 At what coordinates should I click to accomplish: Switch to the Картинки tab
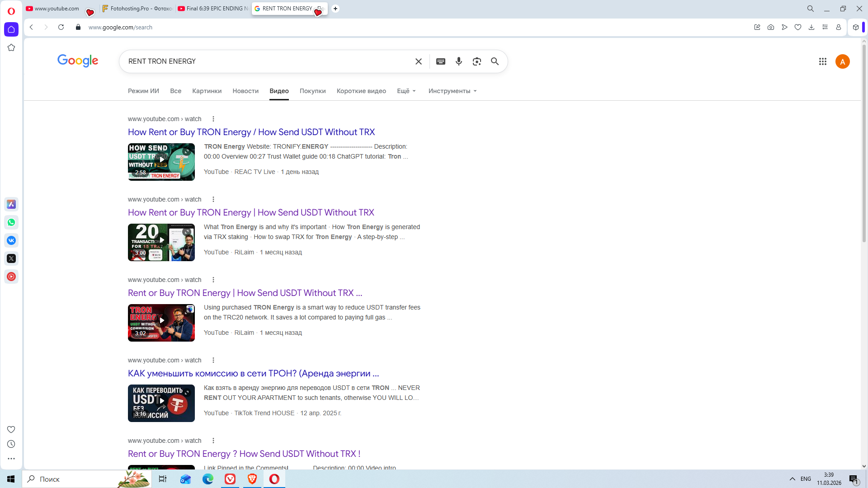pyautogui.click(x=207, y=91)
